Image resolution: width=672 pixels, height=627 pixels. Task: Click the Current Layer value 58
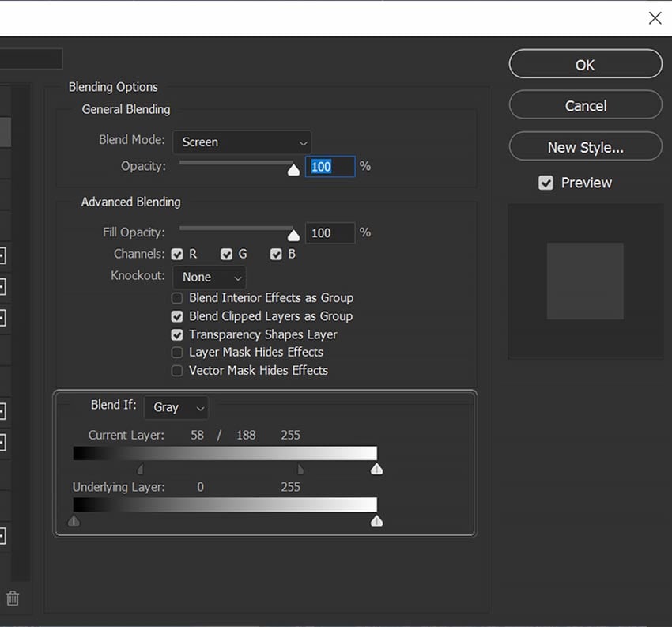pyautogui.click(x=197, y=436)
